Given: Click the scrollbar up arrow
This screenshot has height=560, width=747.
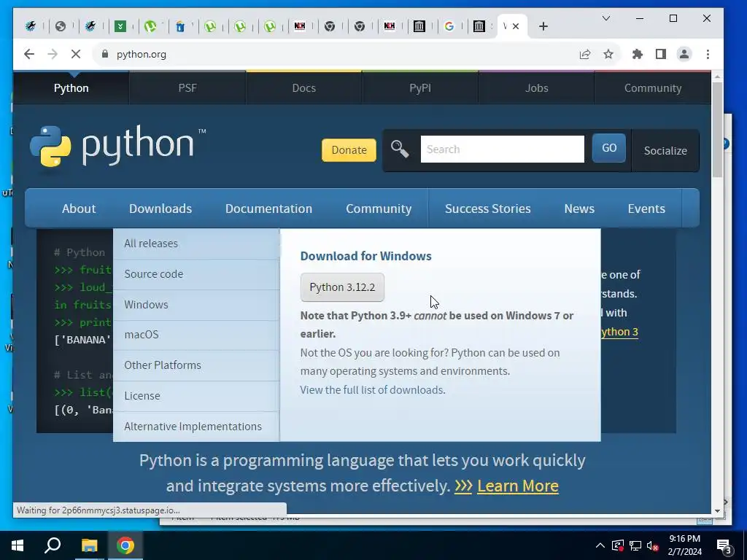Looking at the screenshot, I should point(718,76).
